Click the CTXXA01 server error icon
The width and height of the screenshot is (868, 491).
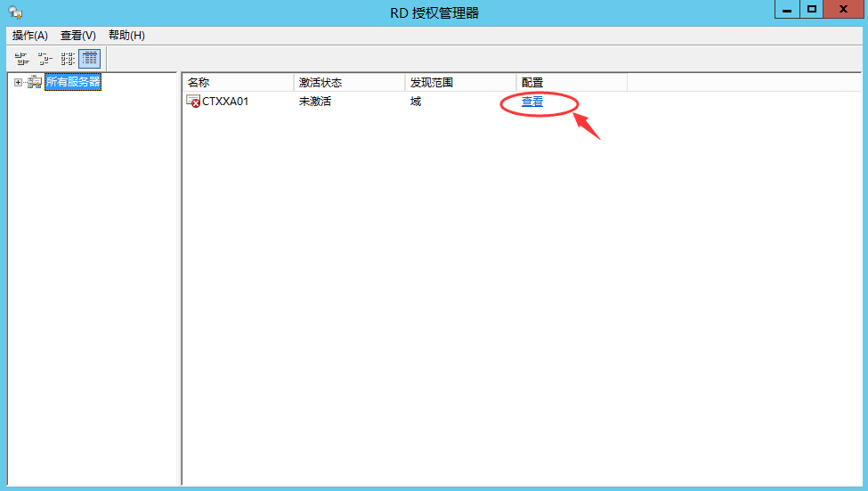point(193,102)
